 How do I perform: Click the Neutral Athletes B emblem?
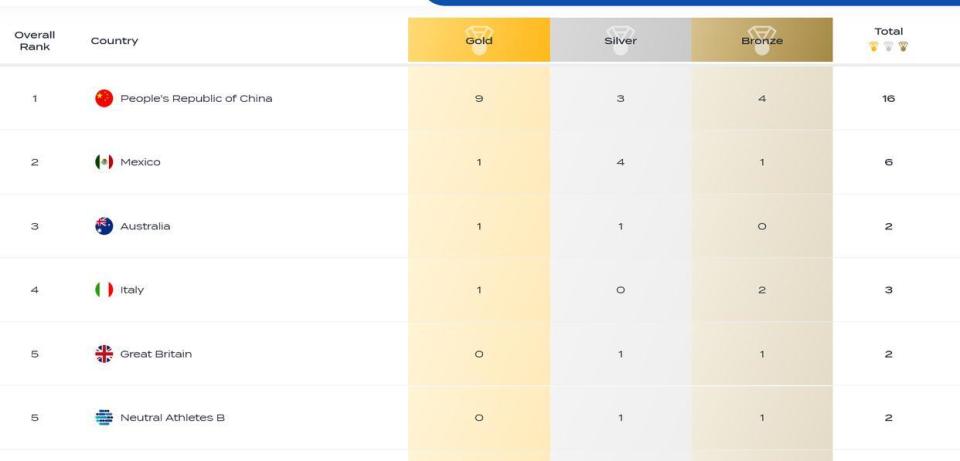click(x=104, y=418)
